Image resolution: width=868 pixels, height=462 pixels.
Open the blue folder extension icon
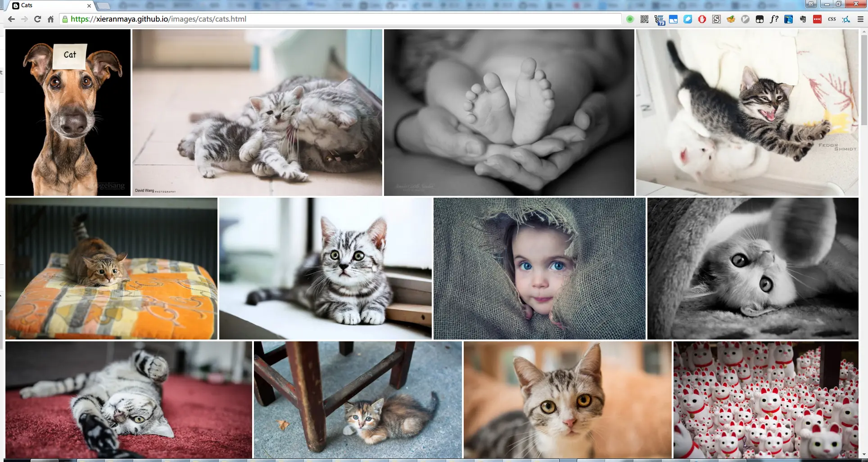tap(674, 19)
